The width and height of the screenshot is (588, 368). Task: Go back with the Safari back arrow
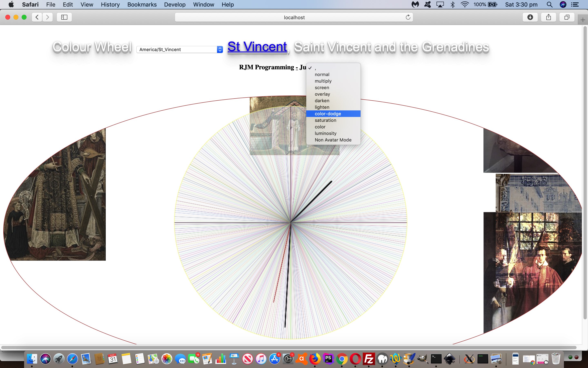coord(37,17)
